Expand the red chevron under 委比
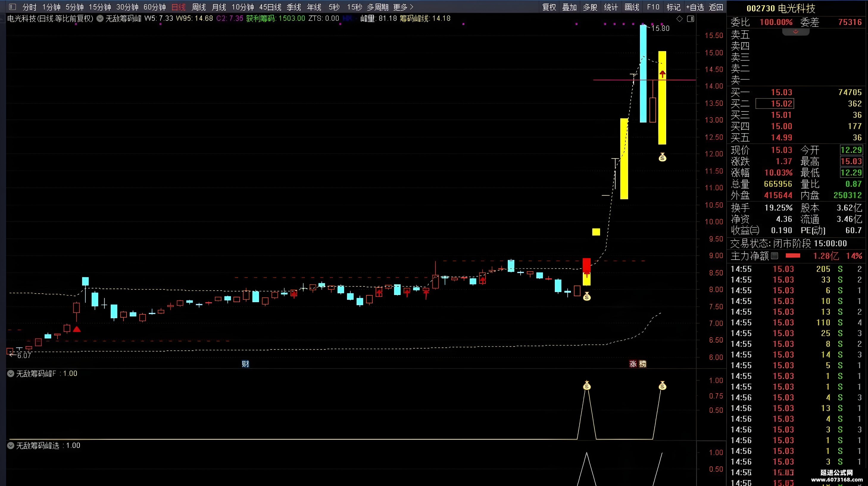Viewport: 868px width, 486px height. [796, 32]
